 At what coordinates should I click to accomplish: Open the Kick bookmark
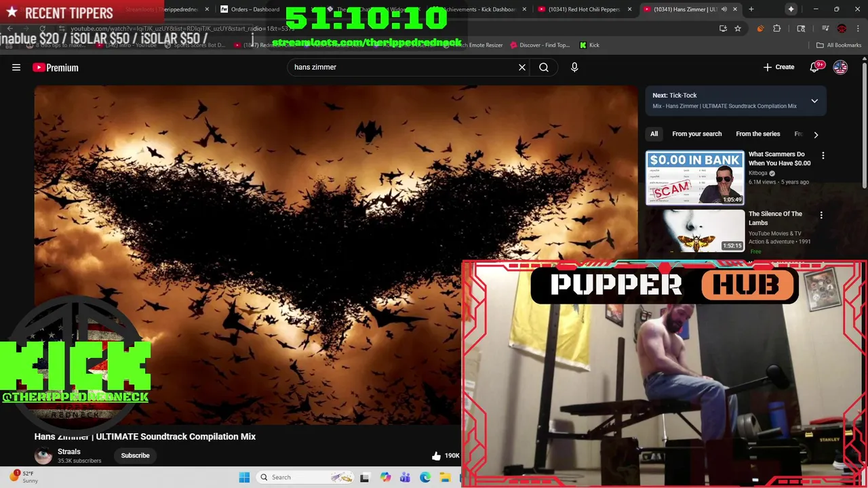coord(589,45)
